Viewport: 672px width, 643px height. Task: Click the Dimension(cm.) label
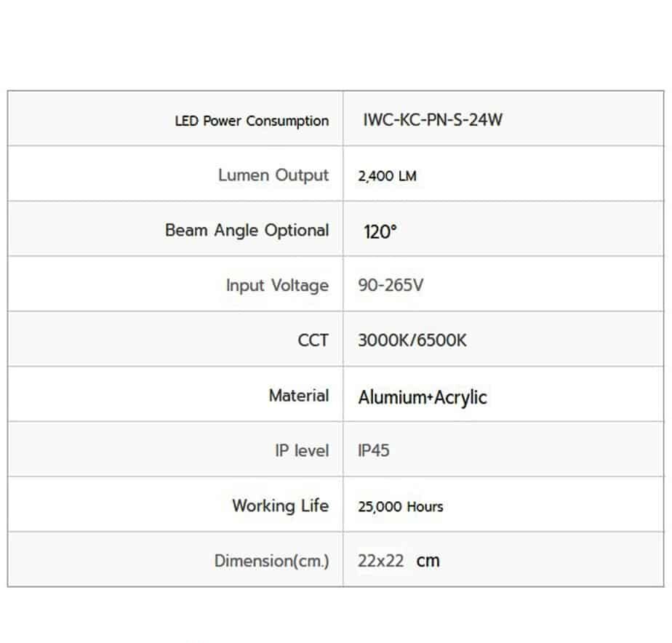pyautogui.click(x=271, y=561)
